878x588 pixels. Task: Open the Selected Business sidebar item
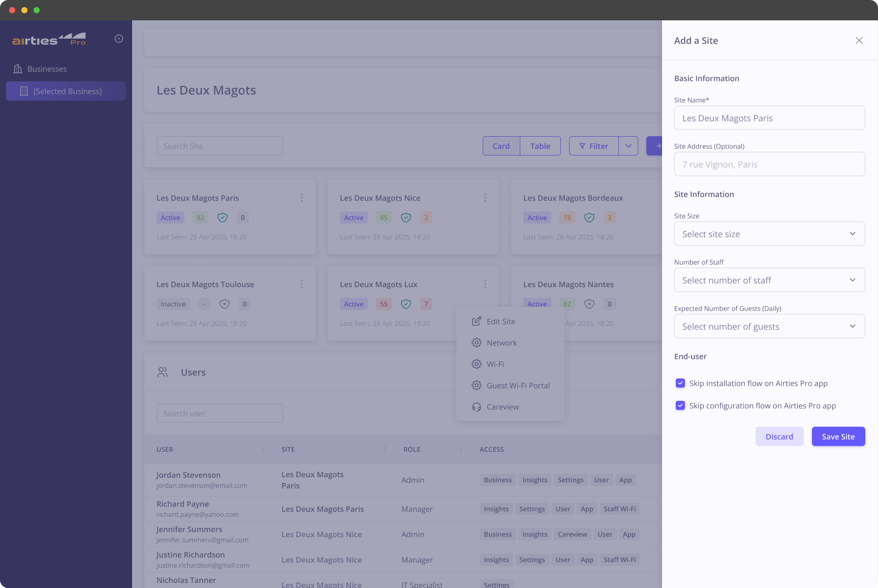tap(66, 91)
